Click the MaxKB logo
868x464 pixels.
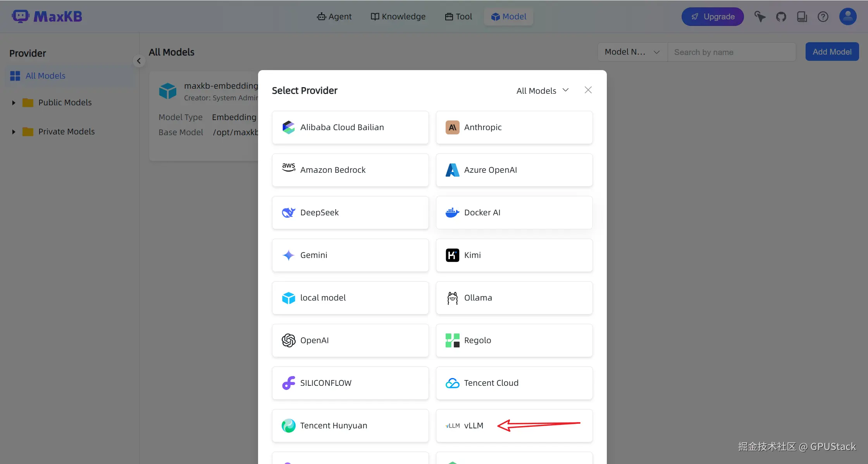47,17
